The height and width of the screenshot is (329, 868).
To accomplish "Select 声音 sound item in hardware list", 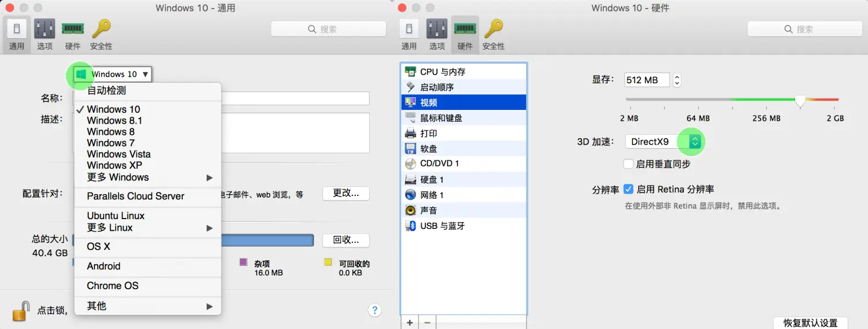I will (464, 210).
